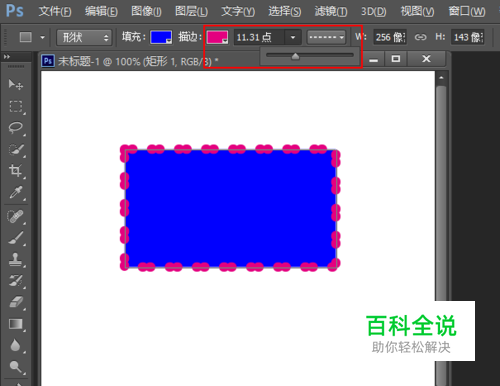Select the Eyedropper tool
Viewport: 500px width, 386px height.
pyautogui.click(x=16, y=192)
